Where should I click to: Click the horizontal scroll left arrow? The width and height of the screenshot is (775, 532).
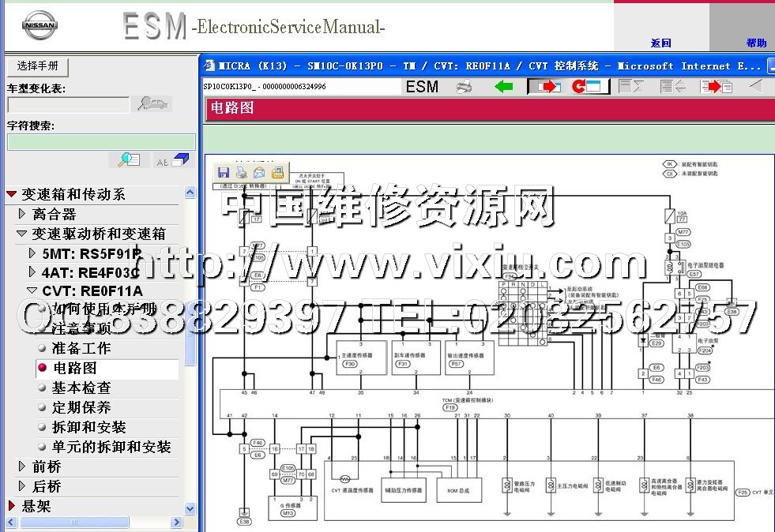click(11, 522)
